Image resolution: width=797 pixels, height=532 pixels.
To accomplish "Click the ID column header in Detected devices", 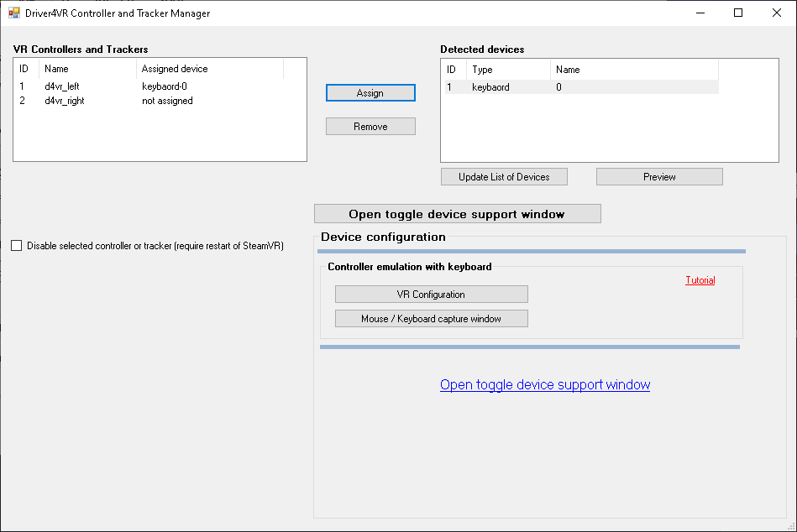I will [x=451, y=70].
